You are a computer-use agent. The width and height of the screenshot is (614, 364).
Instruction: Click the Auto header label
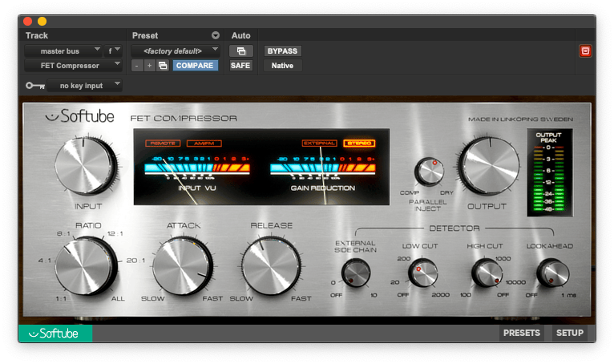tap(240, 35)
